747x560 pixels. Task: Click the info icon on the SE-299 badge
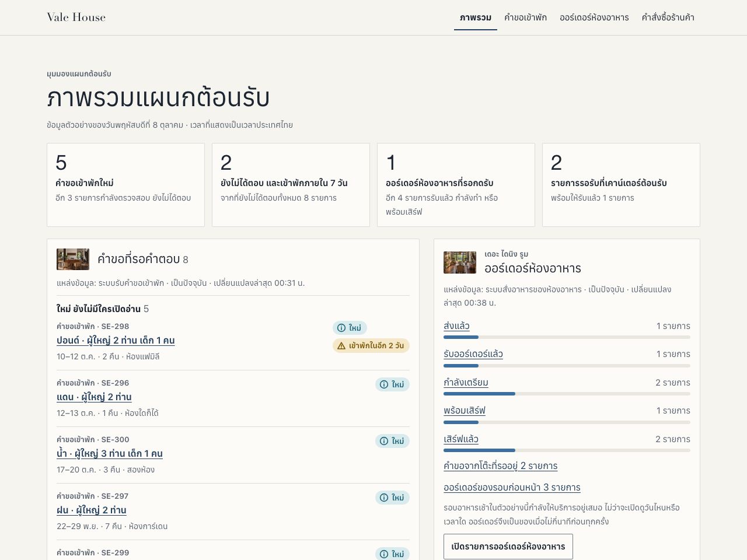point(384,554)
